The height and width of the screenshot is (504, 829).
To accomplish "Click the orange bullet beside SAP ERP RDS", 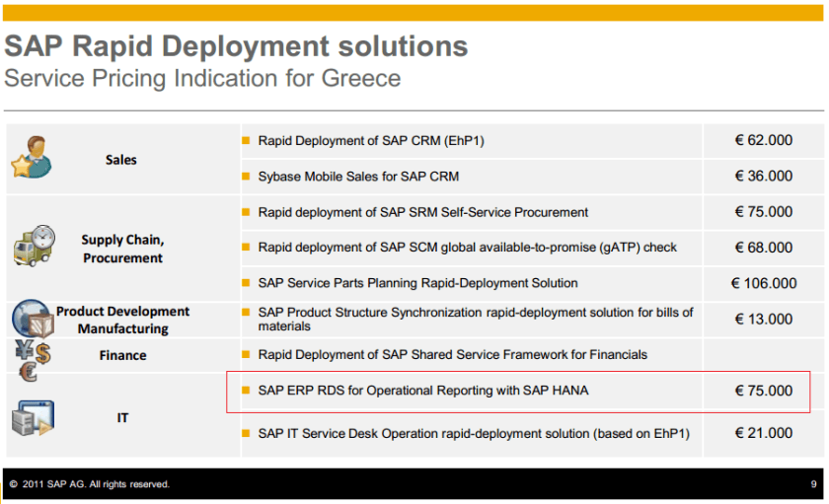I will [247, 391].
